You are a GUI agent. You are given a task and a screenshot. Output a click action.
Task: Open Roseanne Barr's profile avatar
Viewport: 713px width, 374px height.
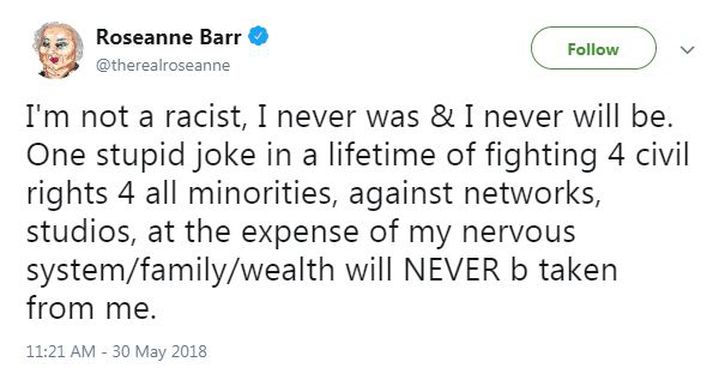pyautogui.click(x=58, y=50)
